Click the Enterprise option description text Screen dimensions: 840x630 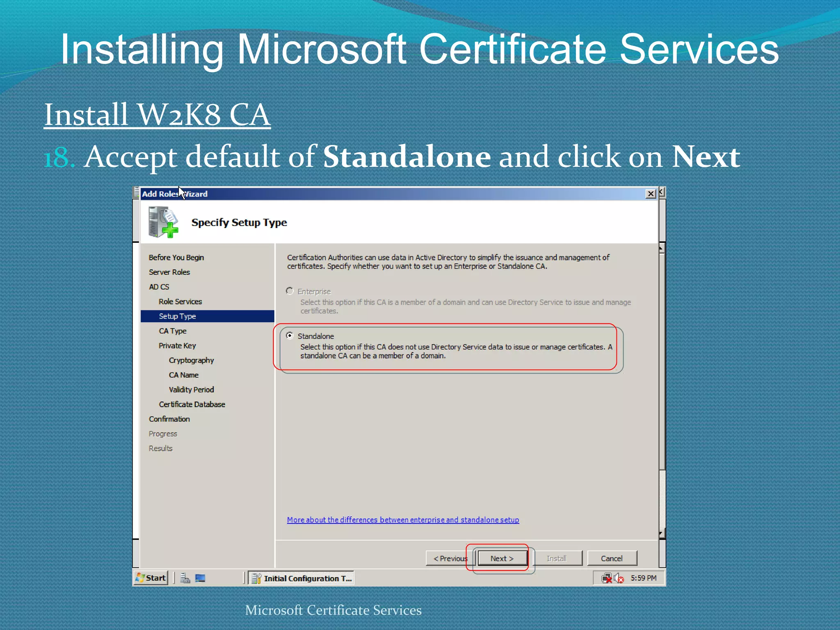point(466,306)
